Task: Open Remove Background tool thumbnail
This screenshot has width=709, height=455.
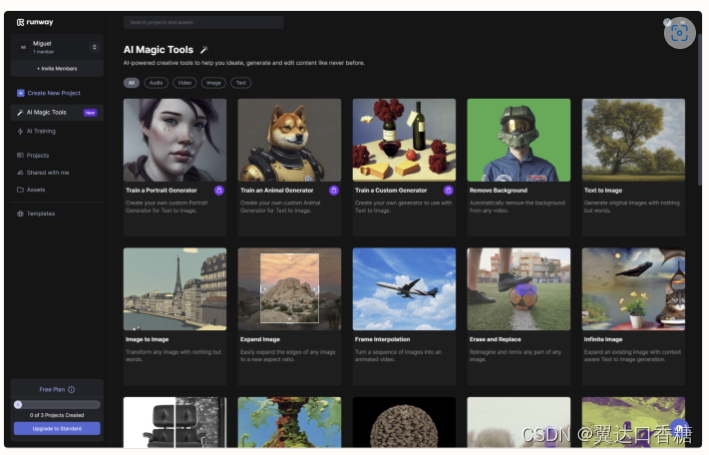Action: coord(519,140)
